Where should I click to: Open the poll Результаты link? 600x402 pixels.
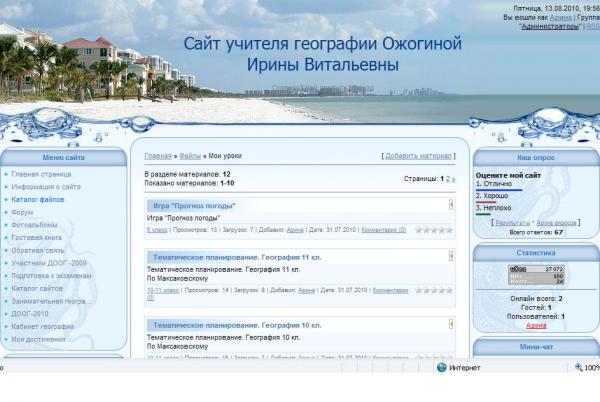click(513, 223)
